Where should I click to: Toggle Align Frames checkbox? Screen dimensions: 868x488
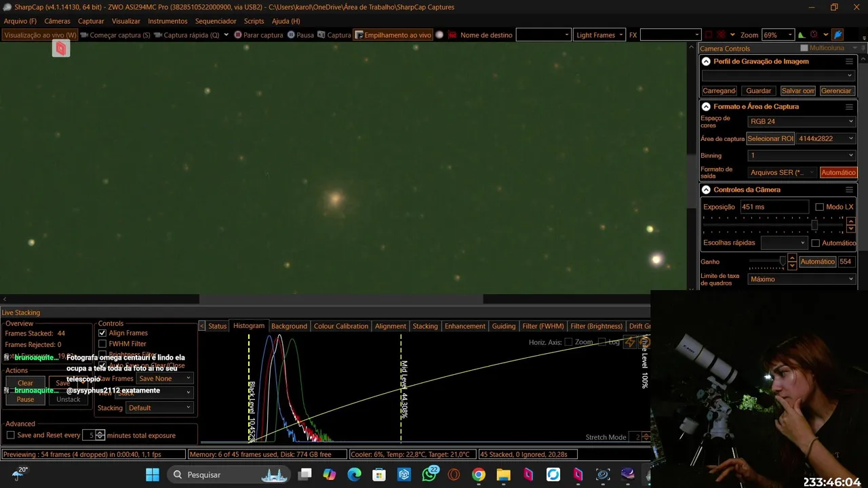102,333
